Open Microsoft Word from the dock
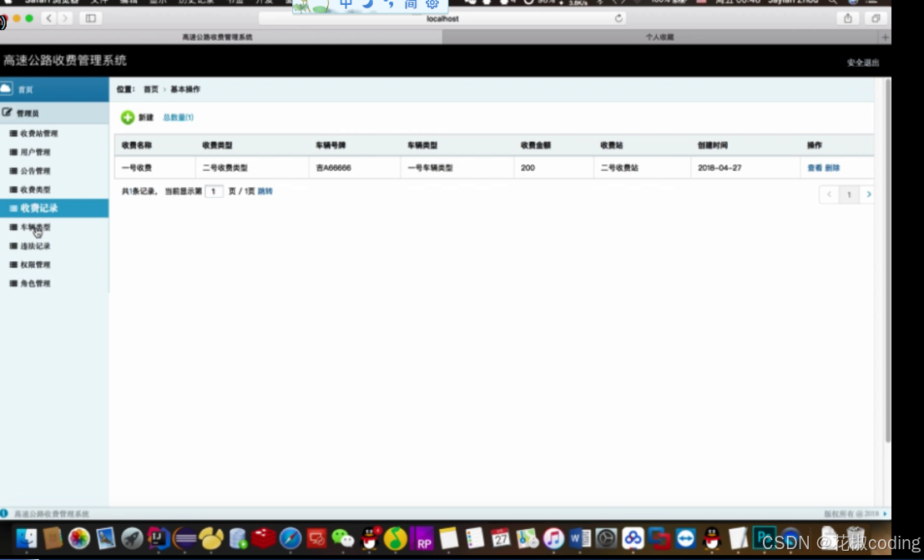Screen dimensions: 924x560 click(x=580, y=538)
